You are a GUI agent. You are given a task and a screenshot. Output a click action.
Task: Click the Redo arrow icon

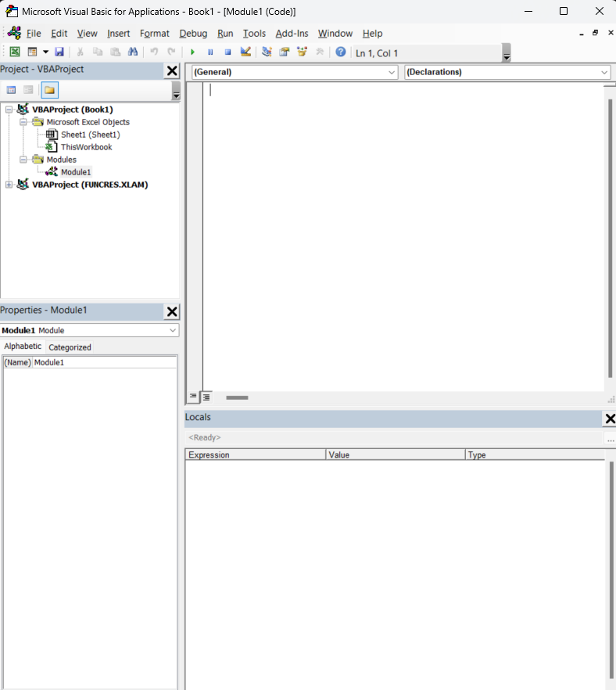(x=171, y=52)
